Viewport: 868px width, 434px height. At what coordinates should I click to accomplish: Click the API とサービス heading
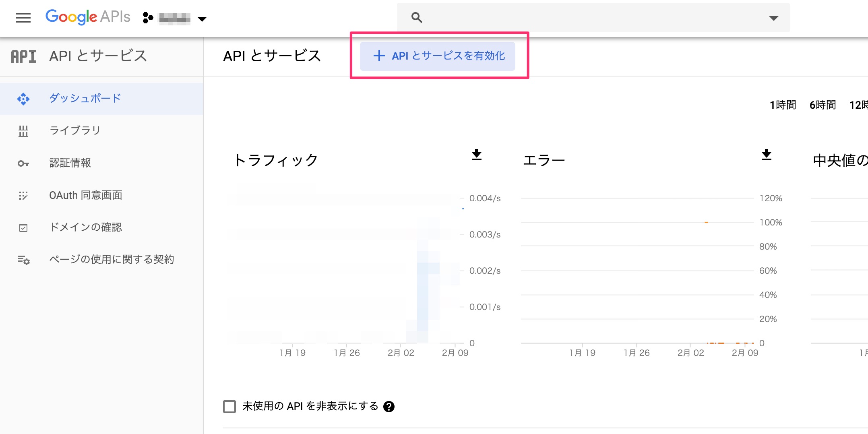coord(272,56)
